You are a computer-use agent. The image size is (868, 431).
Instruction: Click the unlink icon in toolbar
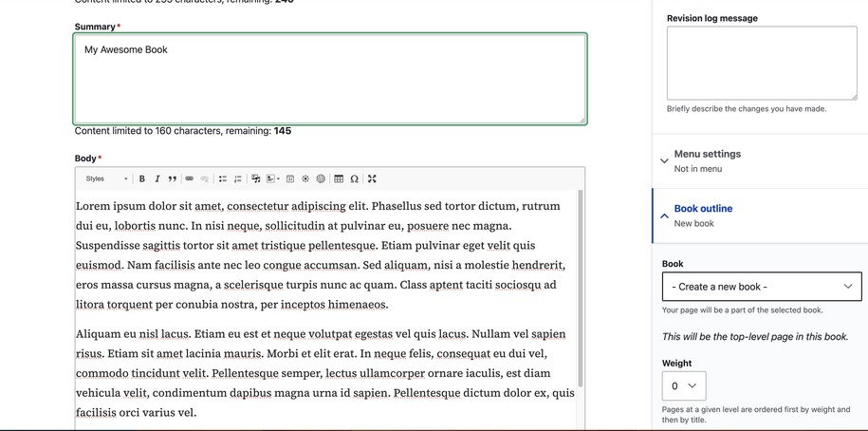click(205, 178)
